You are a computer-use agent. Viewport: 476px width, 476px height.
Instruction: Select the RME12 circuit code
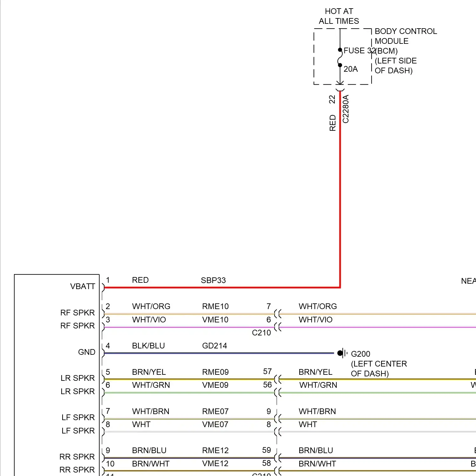(x=215, y=451)
